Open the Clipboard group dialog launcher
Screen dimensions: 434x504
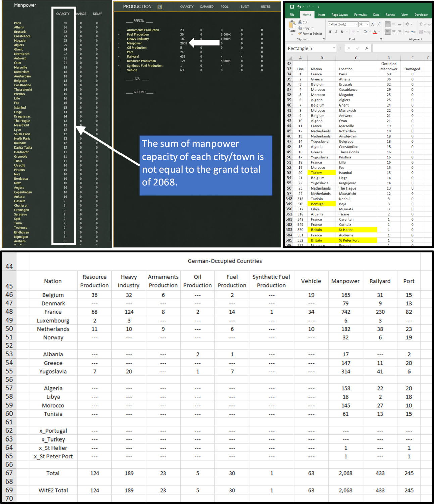324,39
